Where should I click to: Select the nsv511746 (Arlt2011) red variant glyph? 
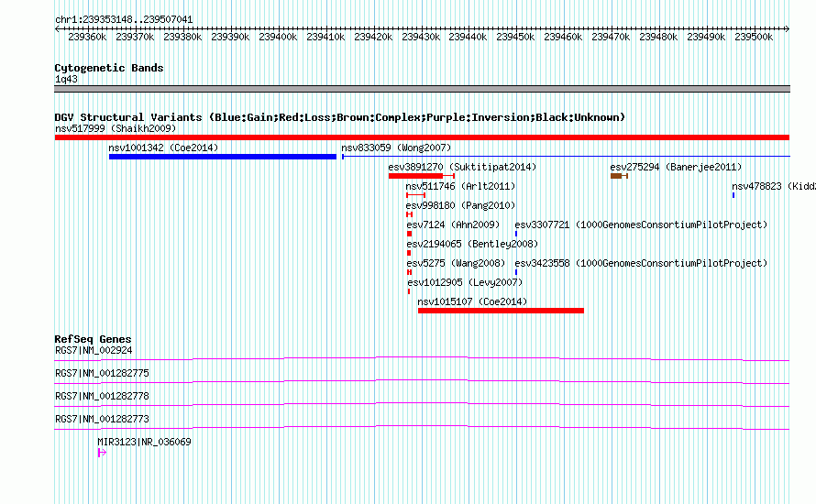pos(416,195)
